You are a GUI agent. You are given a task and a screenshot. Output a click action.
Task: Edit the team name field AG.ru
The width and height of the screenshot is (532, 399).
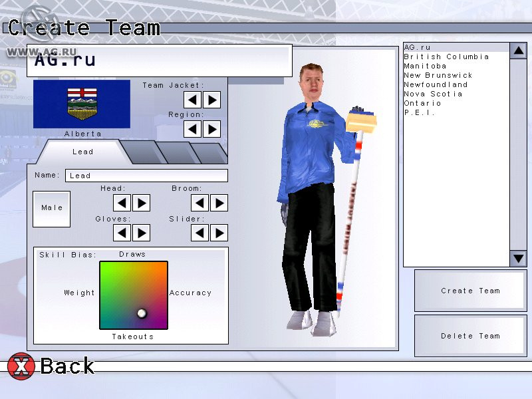[x=160, y=61]
